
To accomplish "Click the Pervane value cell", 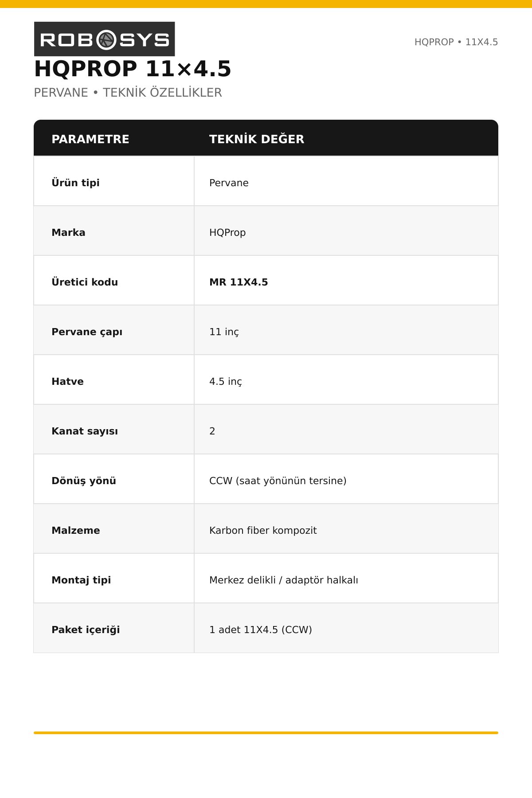I will 229,183.
